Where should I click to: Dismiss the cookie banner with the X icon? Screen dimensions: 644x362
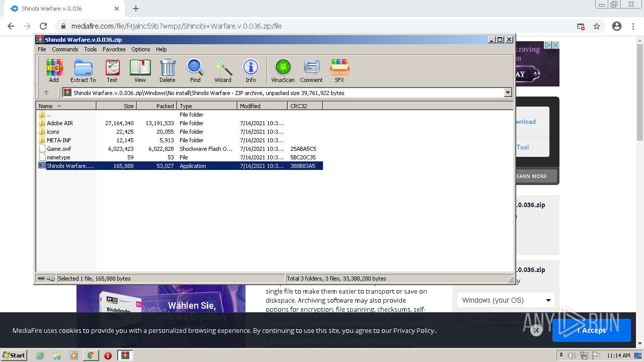click(x=536, y=330)
